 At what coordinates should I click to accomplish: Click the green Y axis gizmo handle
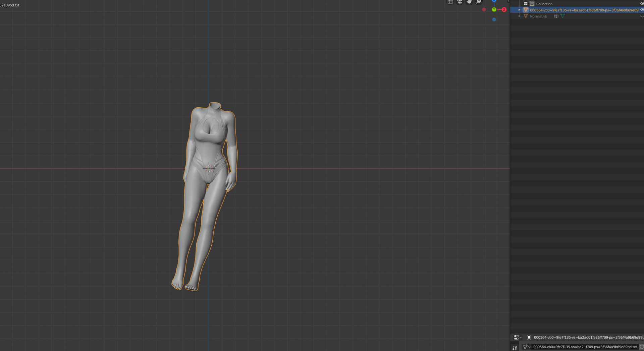[x=494, y=10]
